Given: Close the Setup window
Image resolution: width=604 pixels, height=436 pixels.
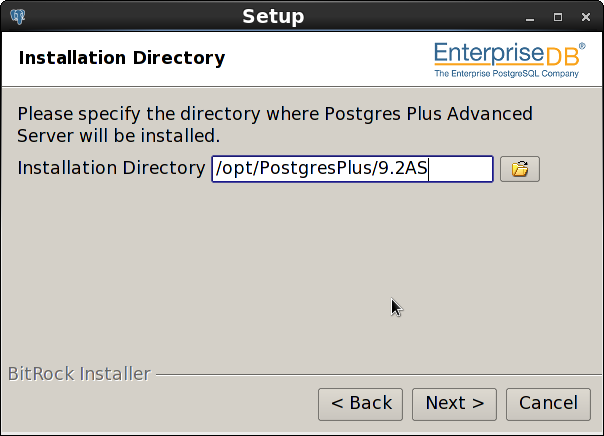Looking at the screenshot, I should 586,17.
